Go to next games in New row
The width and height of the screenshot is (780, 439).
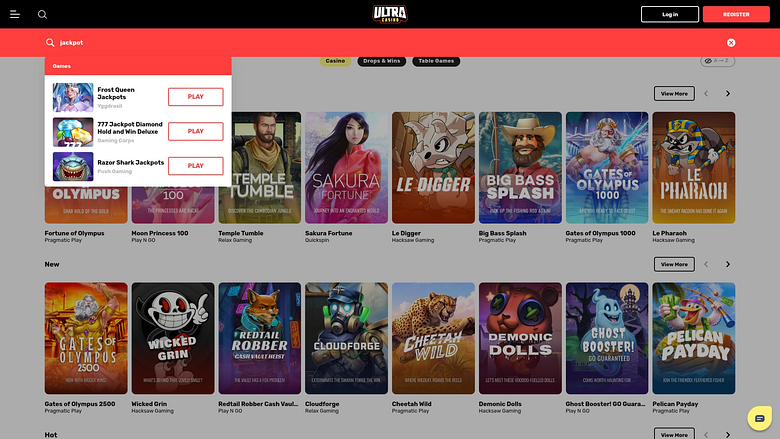pyautogui.click(x=728, y=264)
